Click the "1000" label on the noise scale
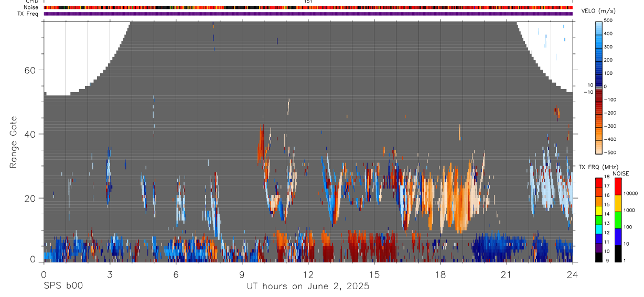The width and height of the screenshot is (644, 297). [629, 210]
